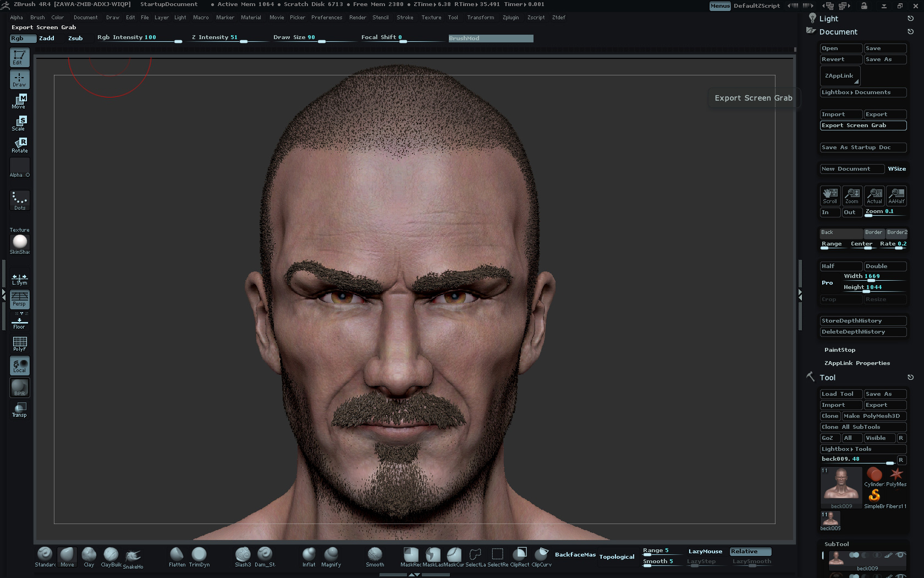Select the SnakeHook brush
Image resolution: width=924 pixels, height=578 pixels.
(133, 558)
